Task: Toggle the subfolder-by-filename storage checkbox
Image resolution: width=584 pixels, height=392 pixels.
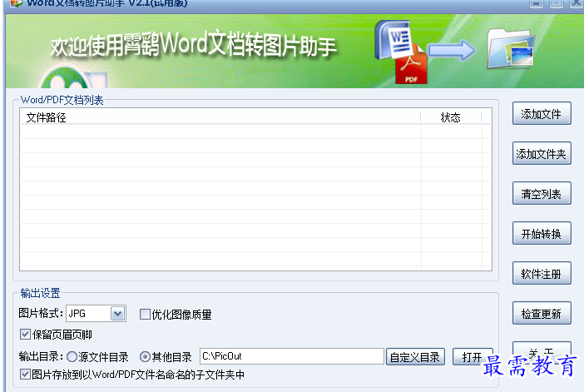Action: tap(25, 374)
